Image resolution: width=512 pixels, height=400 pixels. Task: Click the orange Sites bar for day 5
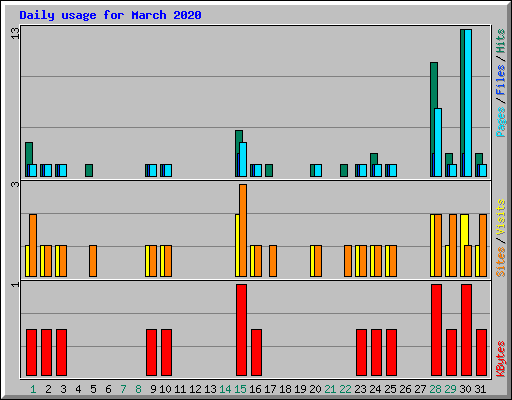coord(93,261)
